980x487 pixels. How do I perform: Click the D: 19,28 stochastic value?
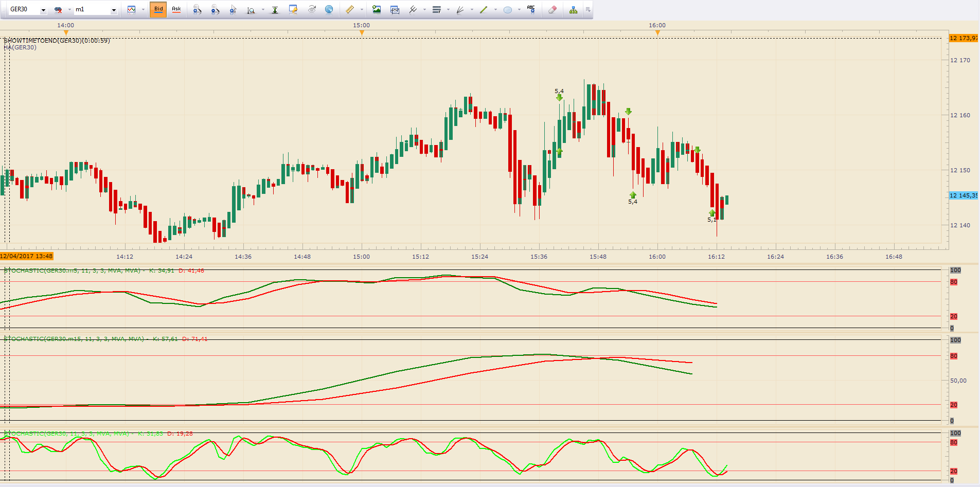(180, 434)
